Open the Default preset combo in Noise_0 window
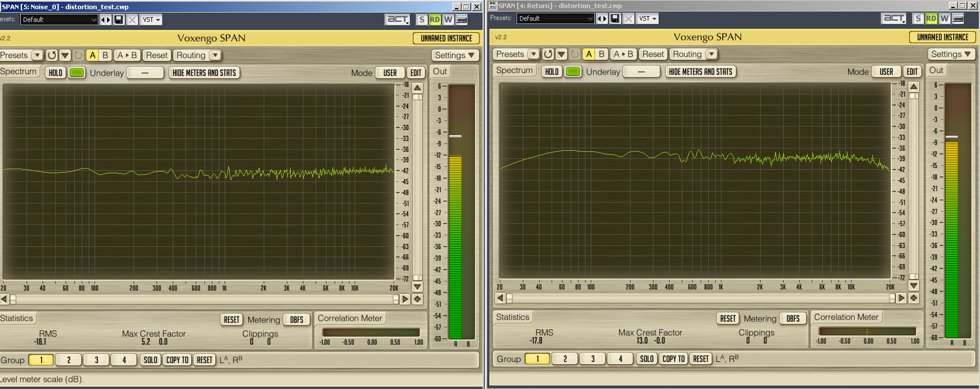This screenshot has width=980, height=389. click(x=59, y=20)
